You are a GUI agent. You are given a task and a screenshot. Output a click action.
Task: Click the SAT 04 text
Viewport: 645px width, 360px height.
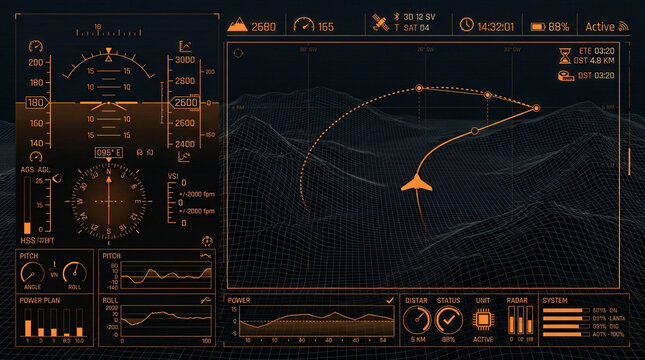[416, 28]
